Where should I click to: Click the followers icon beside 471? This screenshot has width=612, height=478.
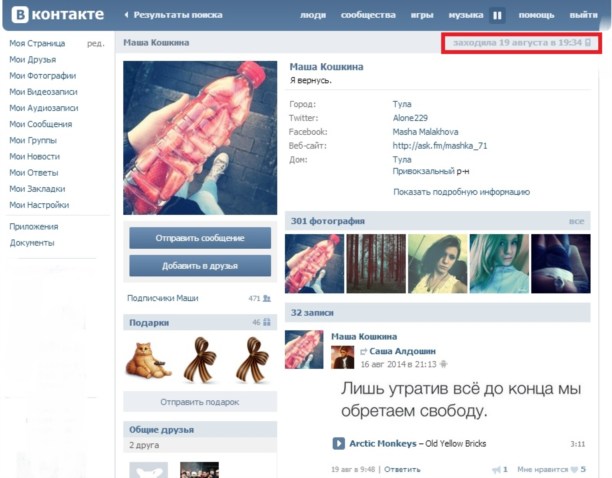point(268,298)
